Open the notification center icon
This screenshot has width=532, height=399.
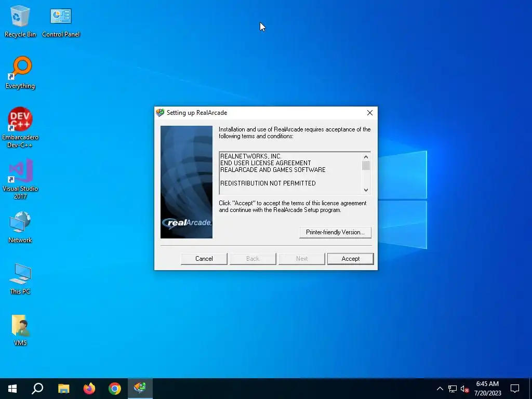point(515,389)
